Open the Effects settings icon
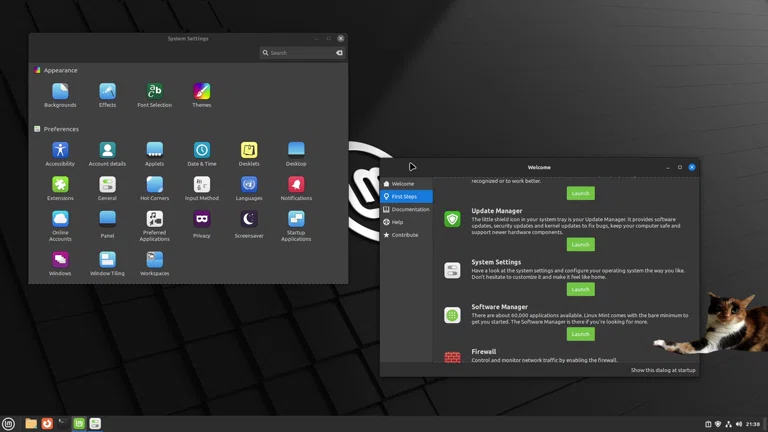 point(107,95)
